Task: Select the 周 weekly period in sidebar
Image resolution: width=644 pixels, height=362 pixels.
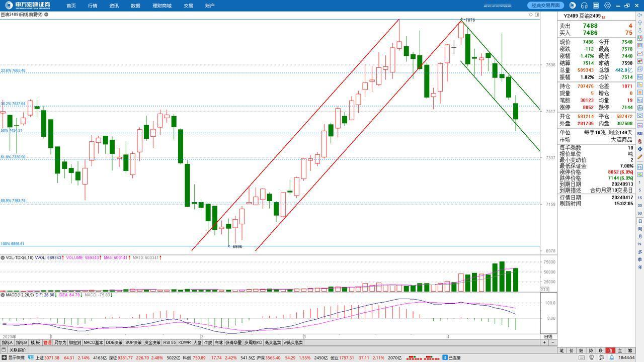Action: click(x=640, y=229)
